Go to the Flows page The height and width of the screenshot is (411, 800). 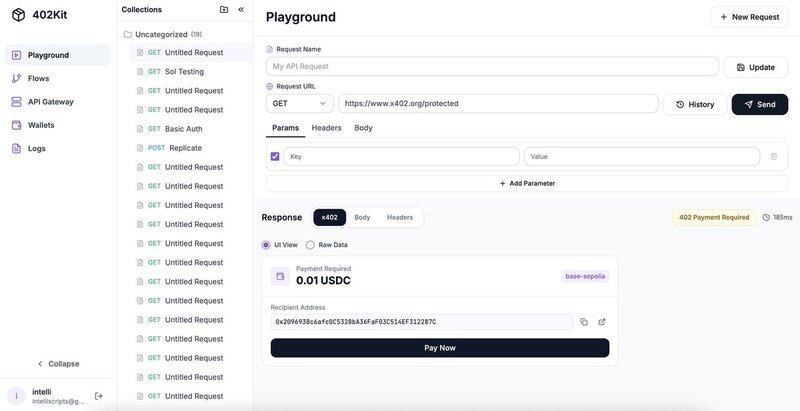(x=38, y=78)
